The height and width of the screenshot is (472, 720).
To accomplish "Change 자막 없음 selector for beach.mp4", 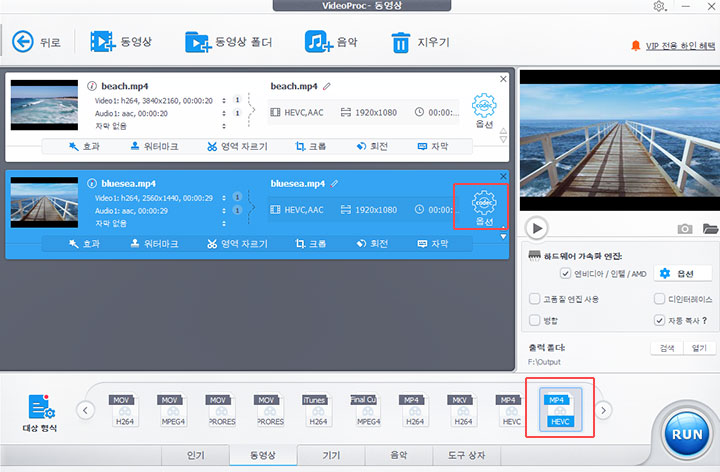I will point(224,126).
